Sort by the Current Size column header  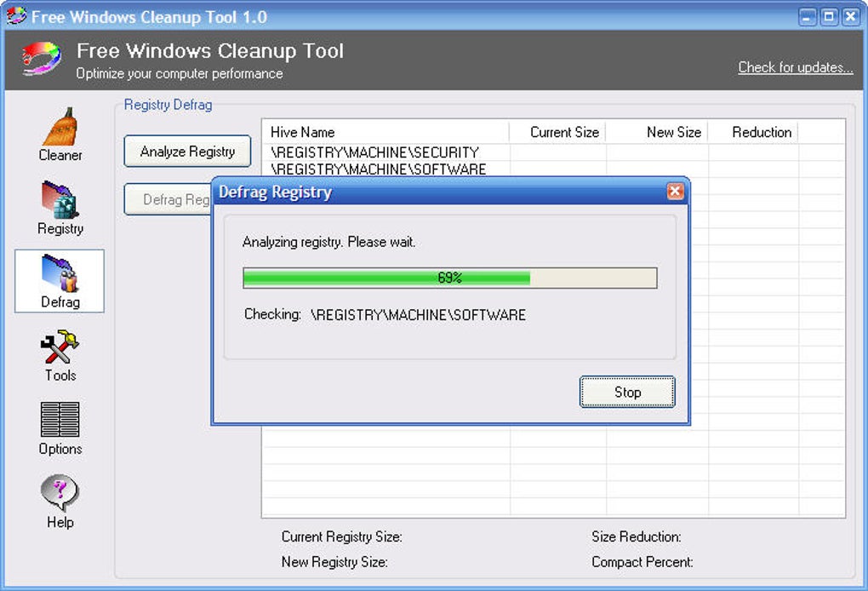click(x=557, y=132)
